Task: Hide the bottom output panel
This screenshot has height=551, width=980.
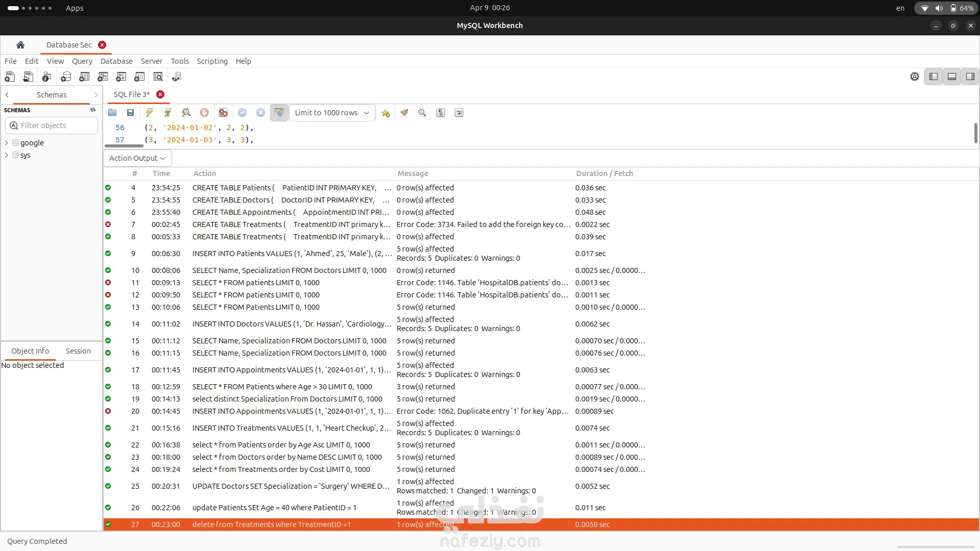Action: [x=952, y=77]
